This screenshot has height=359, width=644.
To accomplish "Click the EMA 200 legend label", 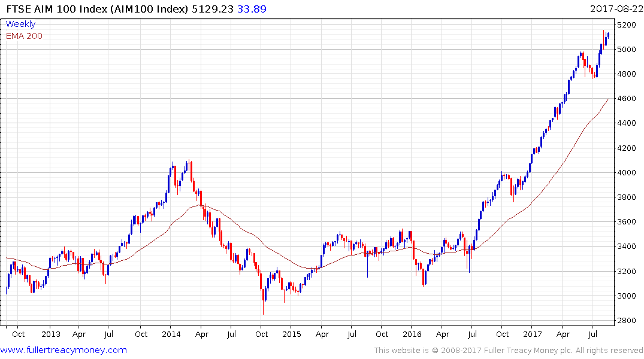I will click(x=24, y=36).
